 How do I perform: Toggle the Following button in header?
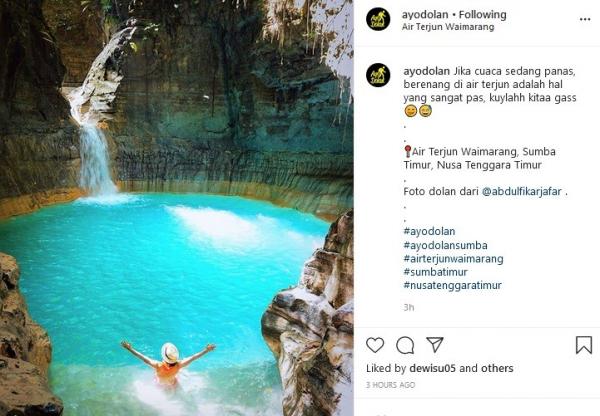(x=482, y=15)
